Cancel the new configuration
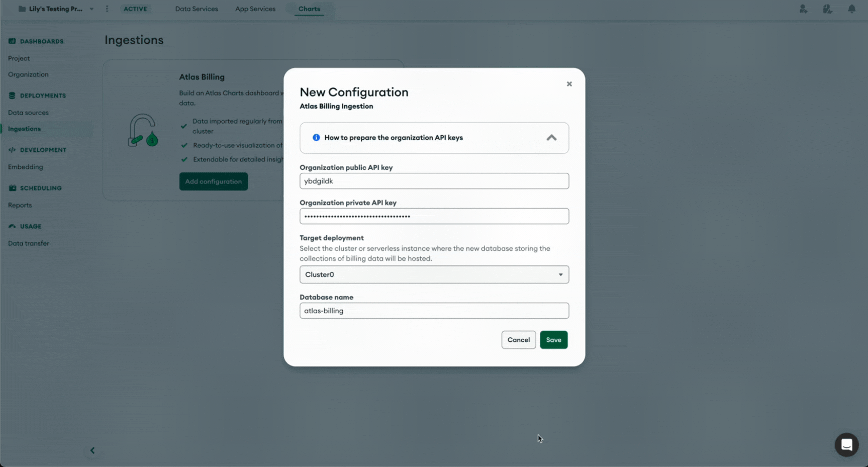The width and height of the screenshot is (868, 467). [518, 340]
